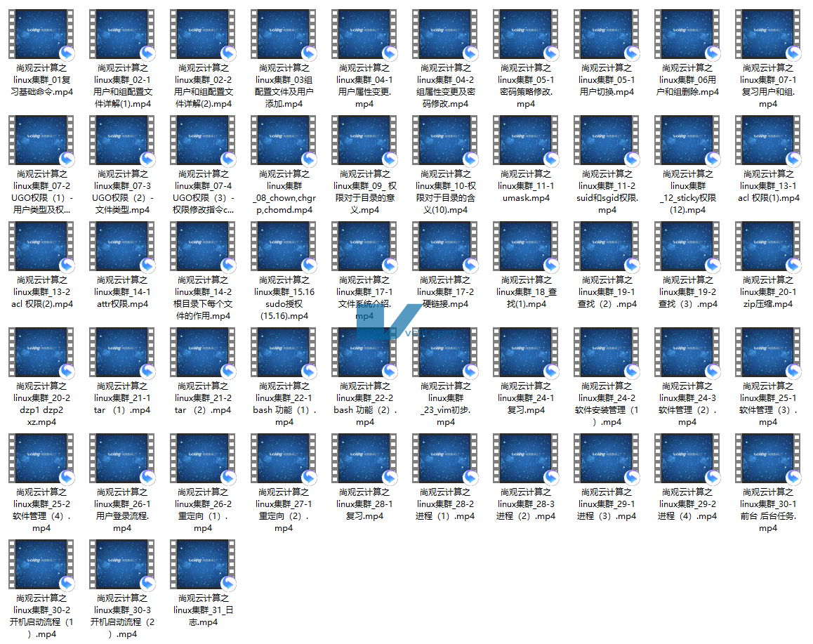Click file name linux集群_28-3 进程（2）.mp4
Viewport: 813px width, 644px height.
point(526,504)
